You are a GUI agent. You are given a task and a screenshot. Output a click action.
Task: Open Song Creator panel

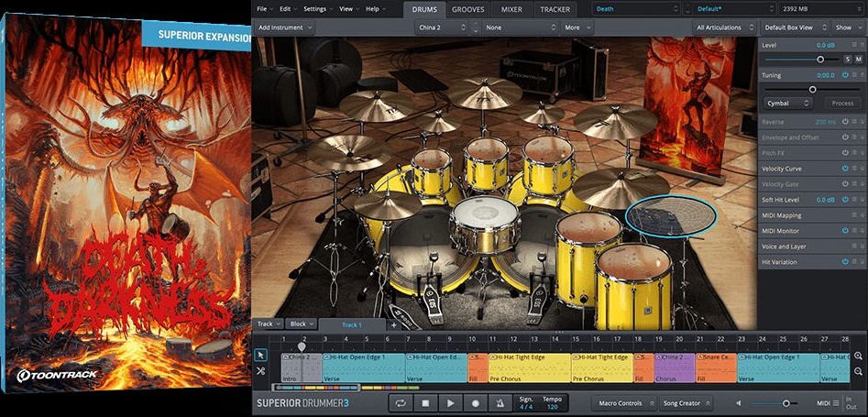(x=686, y=403)
